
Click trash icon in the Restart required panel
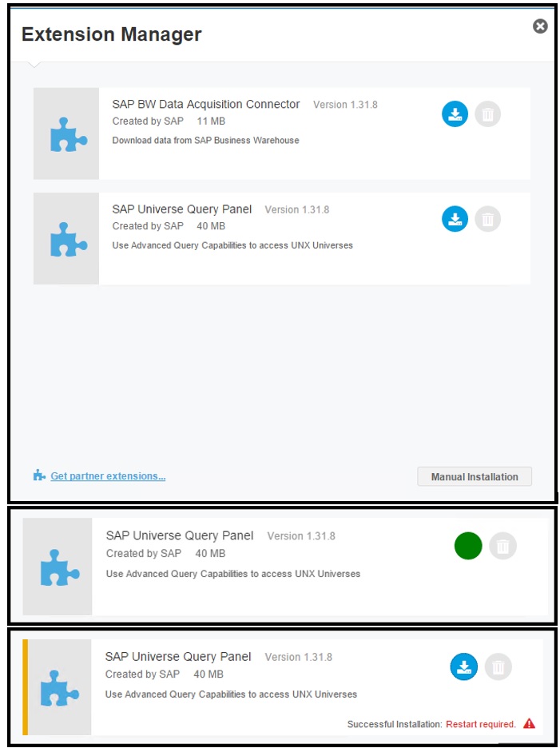[498, 666]
